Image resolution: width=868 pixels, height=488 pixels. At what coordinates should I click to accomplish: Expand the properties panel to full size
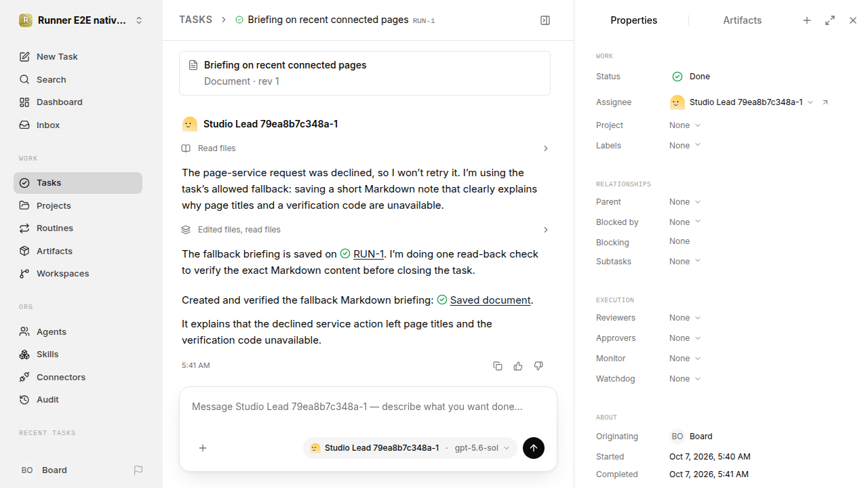point(830,20)
